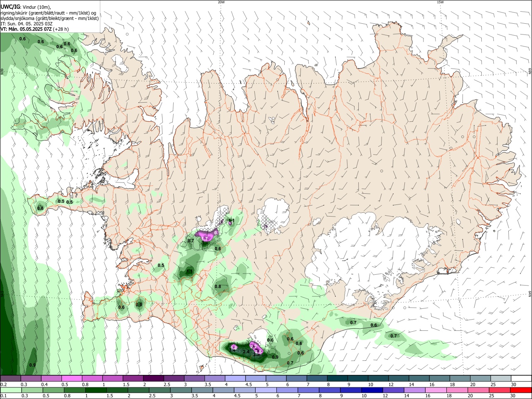Pick the white 30 swatch on upper legend
The width and height of the screenshot is (532, 399).
tap(521, 379)
